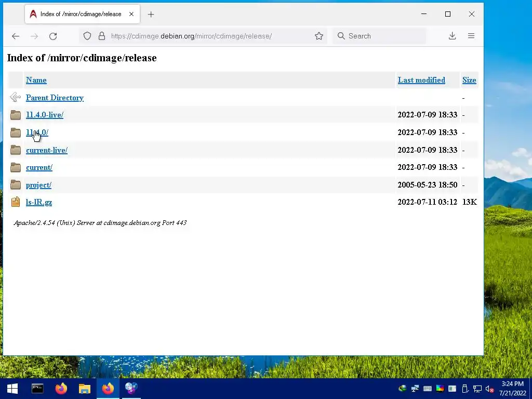The width and height of the screenshot is (532, 399).
Task: Click the folder icon beside 11.4.0/
Action: (15, 132)
